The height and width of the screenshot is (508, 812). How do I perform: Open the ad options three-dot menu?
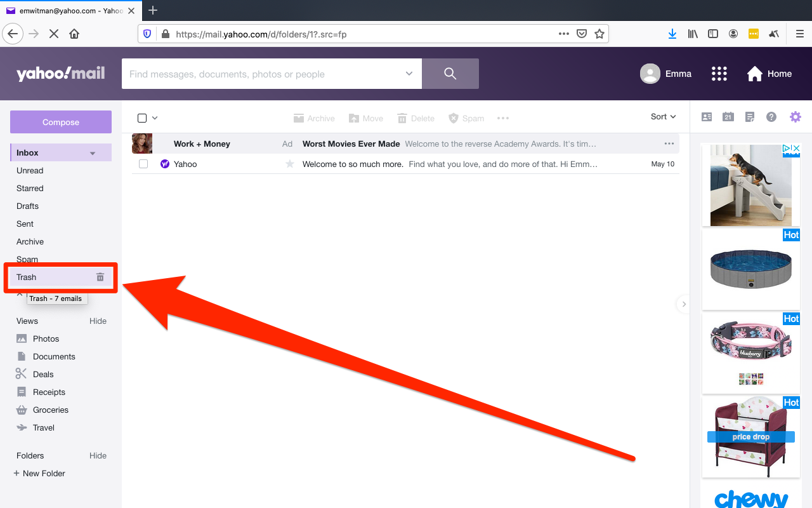(x=669, y=144)
